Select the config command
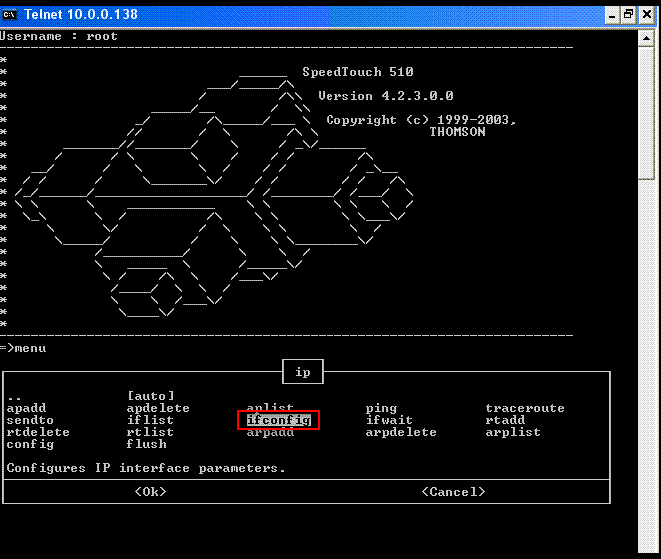 (x=30, y=444)
